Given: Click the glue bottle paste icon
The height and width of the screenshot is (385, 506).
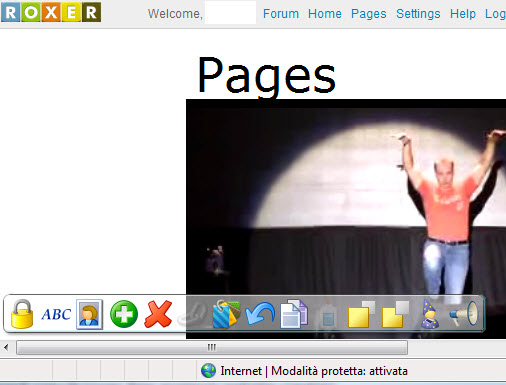Looking at the screenshot, I should (x=328, y=314).
